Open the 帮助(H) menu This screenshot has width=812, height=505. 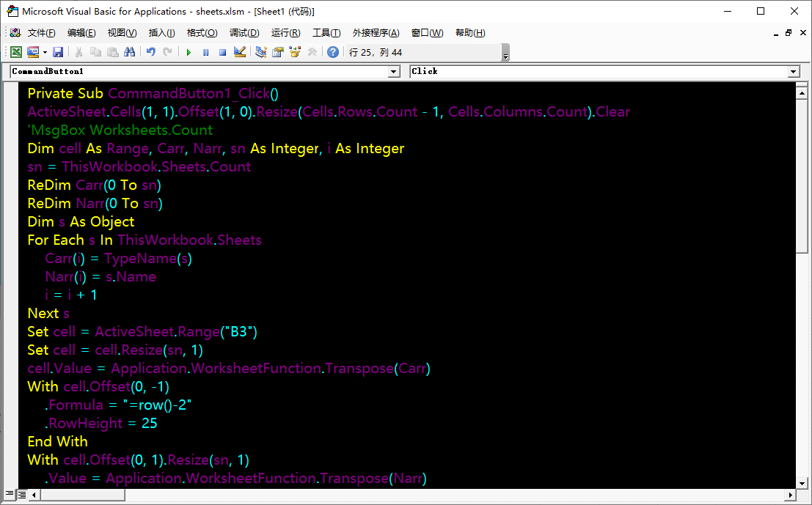tap(470, 33)
